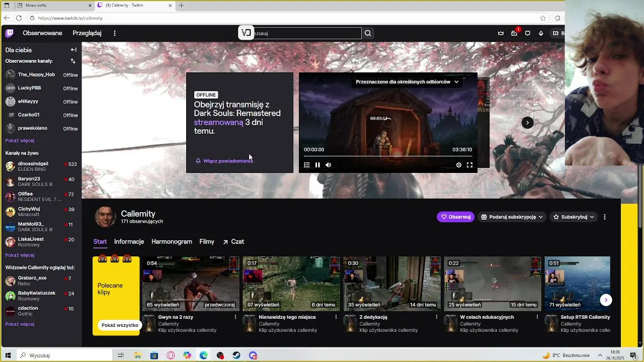The width and height of the screenshot is (644, 362).
Task: Sort followed channels with arrows icon
Action: tap(73, 61)
